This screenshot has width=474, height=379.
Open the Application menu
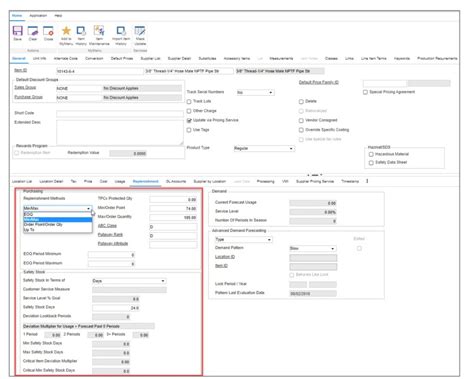38,16
